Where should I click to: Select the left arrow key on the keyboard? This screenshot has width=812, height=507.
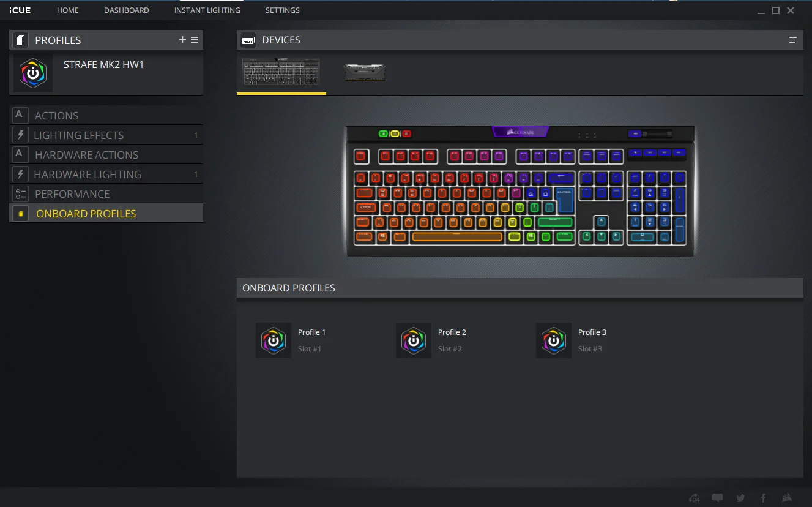tap(587, 236)
